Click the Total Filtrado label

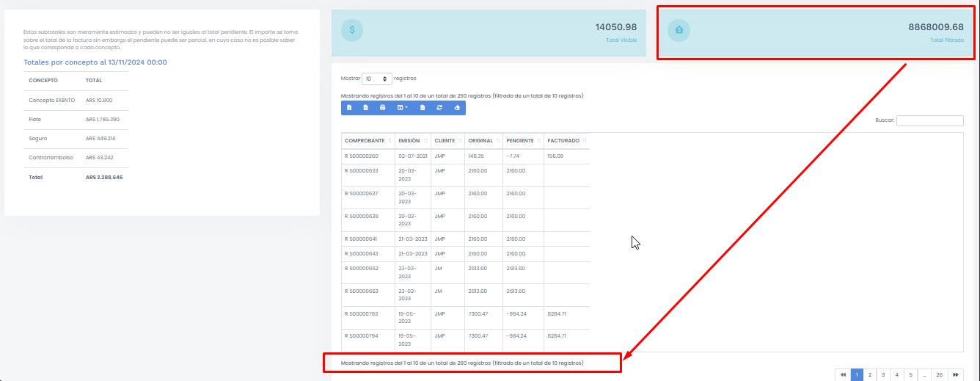pyautogui.click(x=947, y=40)
